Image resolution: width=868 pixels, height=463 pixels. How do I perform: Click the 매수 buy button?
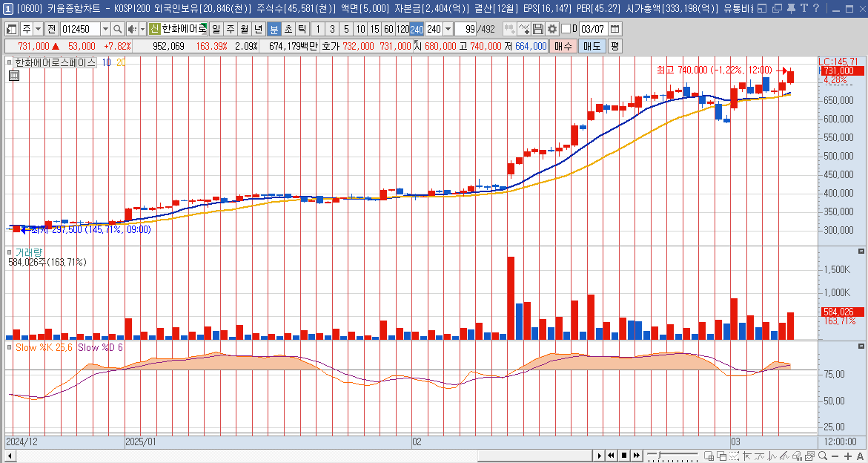pos(563,46)
